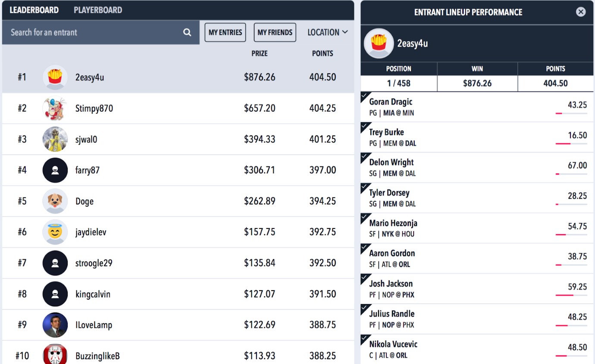Click checkmark beside Goran Dragic
Viewport: 595px width, 364px height.
click(x=364, y=95)
